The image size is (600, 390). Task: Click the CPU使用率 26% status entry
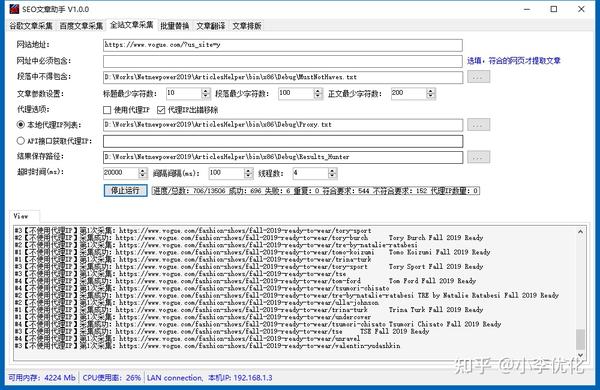[x=112, y=378]
